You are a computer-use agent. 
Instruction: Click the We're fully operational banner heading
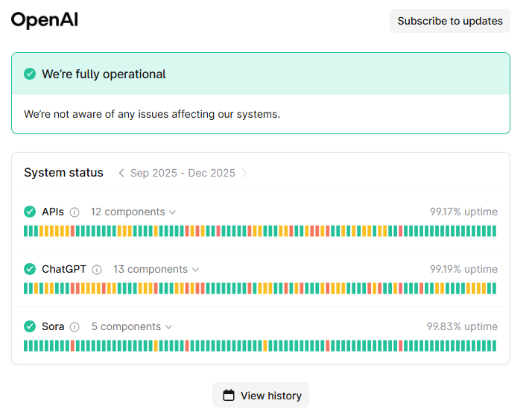[104, 74]
